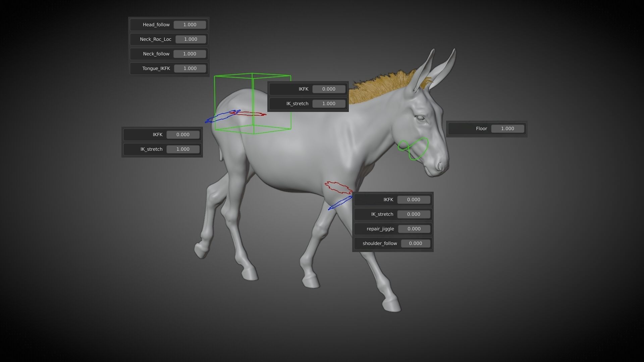
Task: Click IK_stretch field in far-left panel
Action: click(183, 149)
